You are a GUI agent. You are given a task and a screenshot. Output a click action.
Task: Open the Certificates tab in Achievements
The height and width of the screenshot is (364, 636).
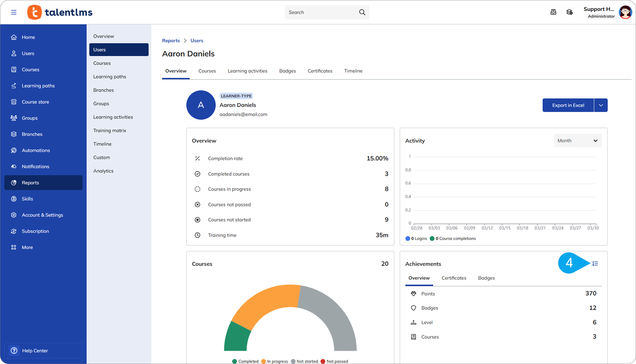point(454,278)
